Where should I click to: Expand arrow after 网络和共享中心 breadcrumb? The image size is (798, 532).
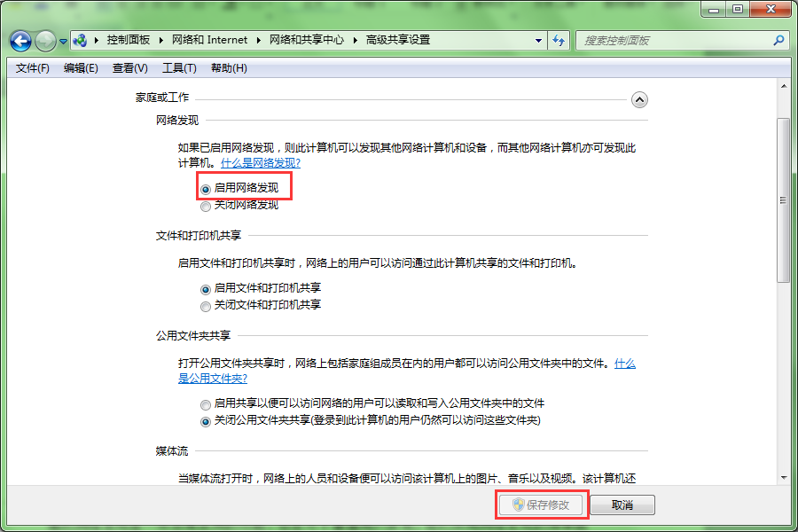point(356,40)
